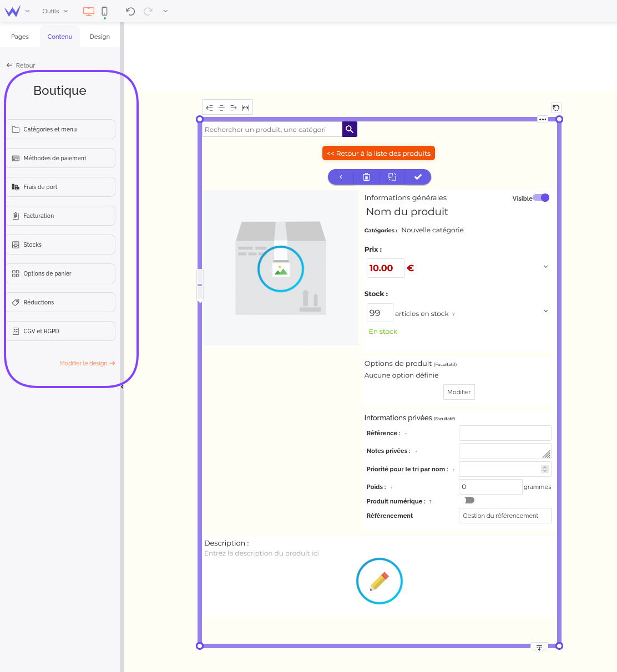617x672 pixels.
Task: Click the stock quantity field 99
Action: (380, 313)
